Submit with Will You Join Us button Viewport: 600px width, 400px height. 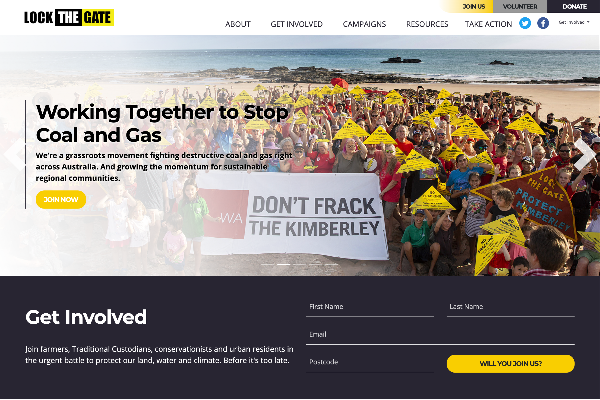511,364
